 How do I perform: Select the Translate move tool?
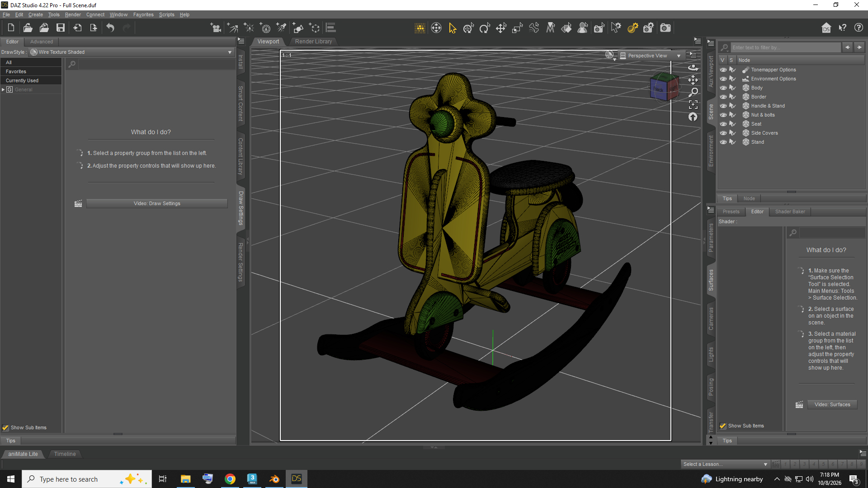click(501, 28)
